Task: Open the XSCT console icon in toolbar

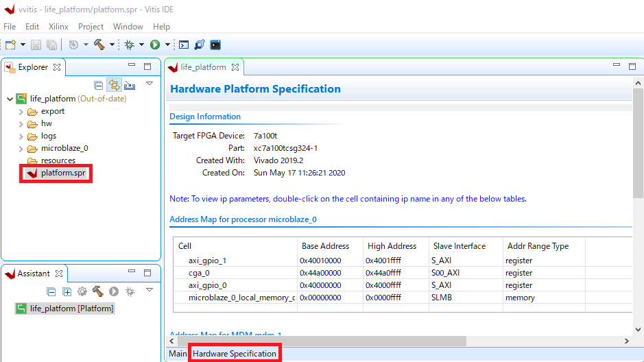Action: tap(184, 45)
